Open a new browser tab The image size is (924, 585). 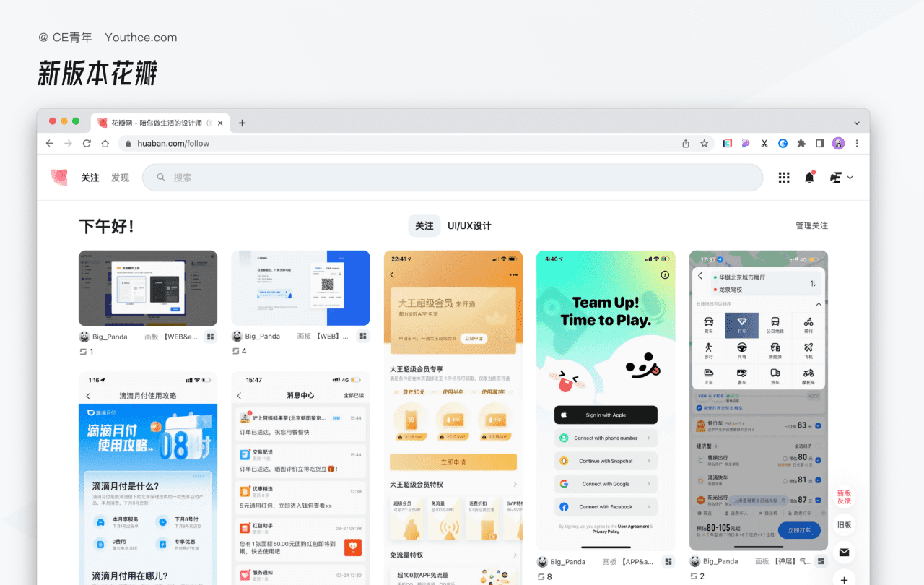point(242,123)
